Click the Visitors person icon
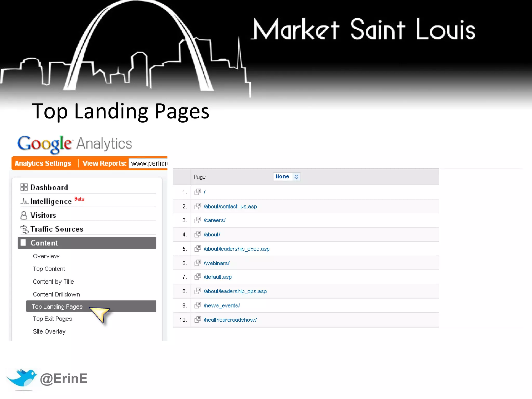 [x=24, y=215]
